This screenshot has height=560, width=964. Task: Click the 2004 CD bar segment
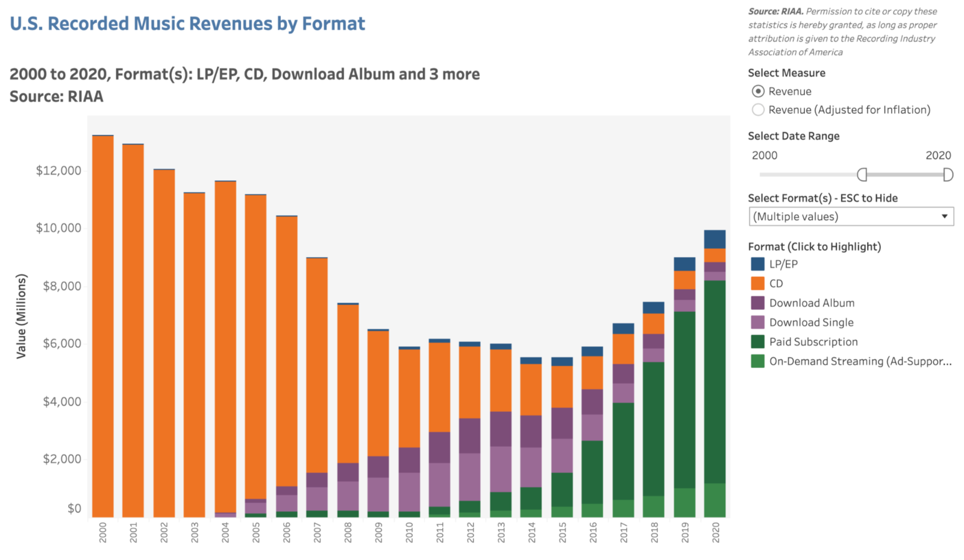click(225, 347)
